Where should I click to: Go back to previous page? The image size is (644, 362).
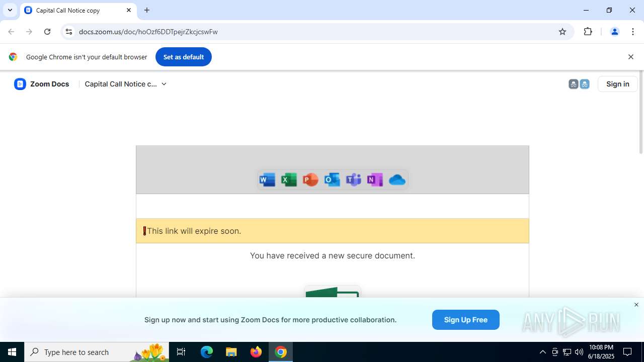pyautogui.click(x=11, y=32)
